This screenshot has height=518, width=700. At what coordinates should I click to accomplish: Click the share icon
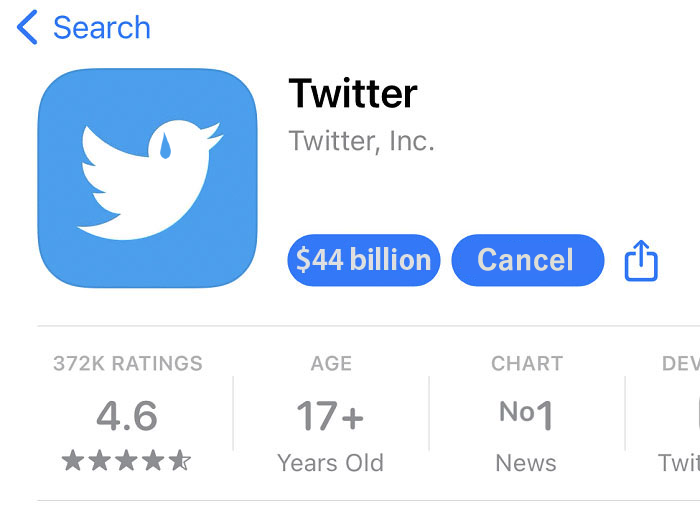point(641,261)
